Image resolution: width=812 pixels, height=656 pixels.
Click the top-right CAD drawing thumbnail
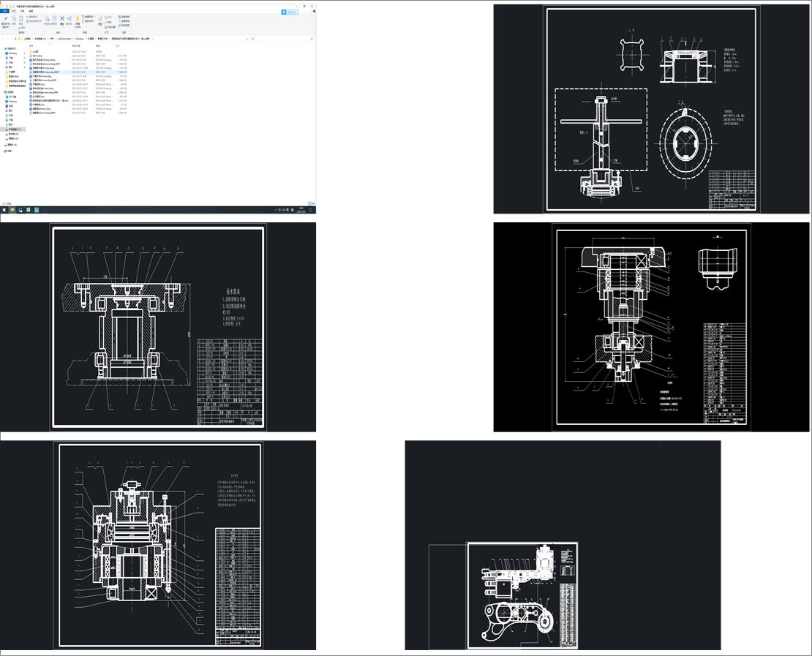pyautogui.click(x=652, y=108)
